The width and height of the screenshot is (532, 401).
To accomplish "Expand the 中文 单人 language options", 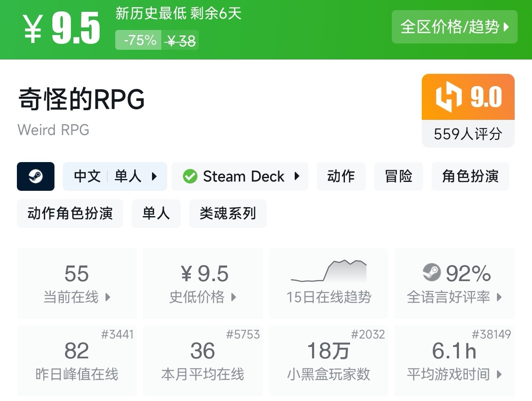I will [x=115, y=176].
